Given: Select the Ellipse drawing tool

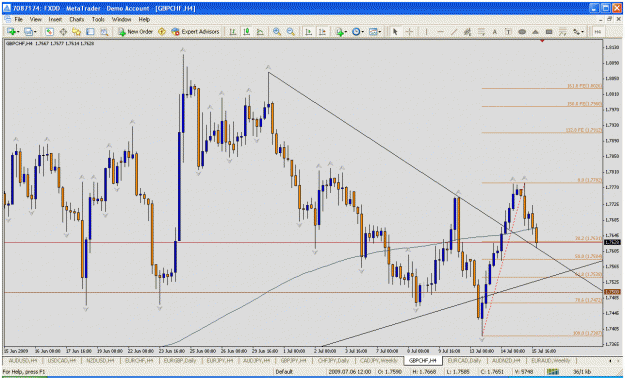Looking at the screenshot, I should (522, 32).
